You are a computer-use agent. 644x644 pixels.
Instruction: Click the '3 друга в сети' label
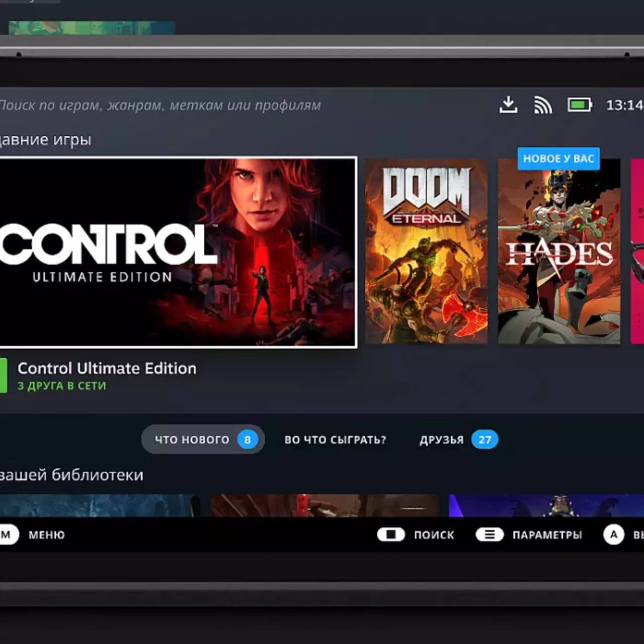click(62, 386)
